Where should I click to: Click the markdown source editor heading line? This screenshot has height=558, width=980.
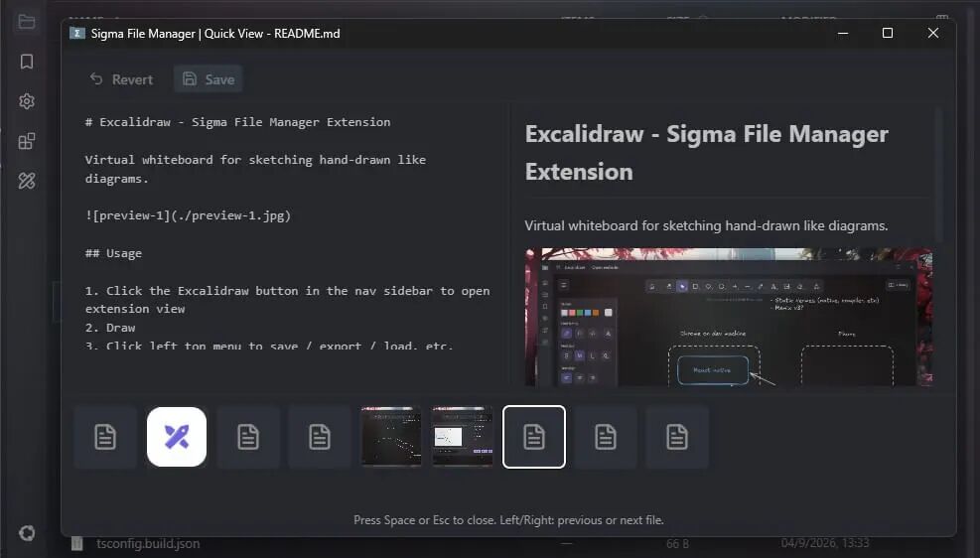tap(237, 122)
